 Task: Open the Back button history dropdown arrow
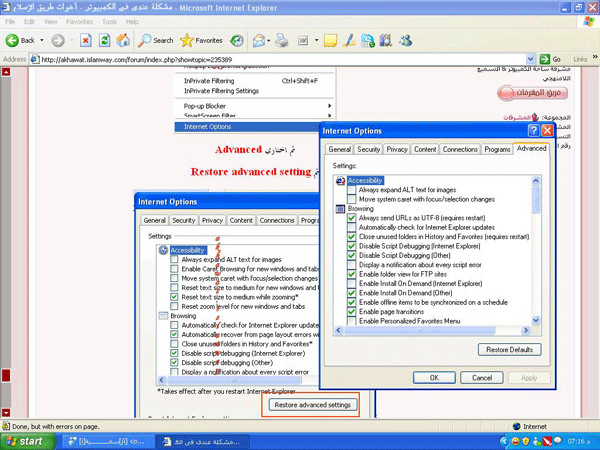42,40
